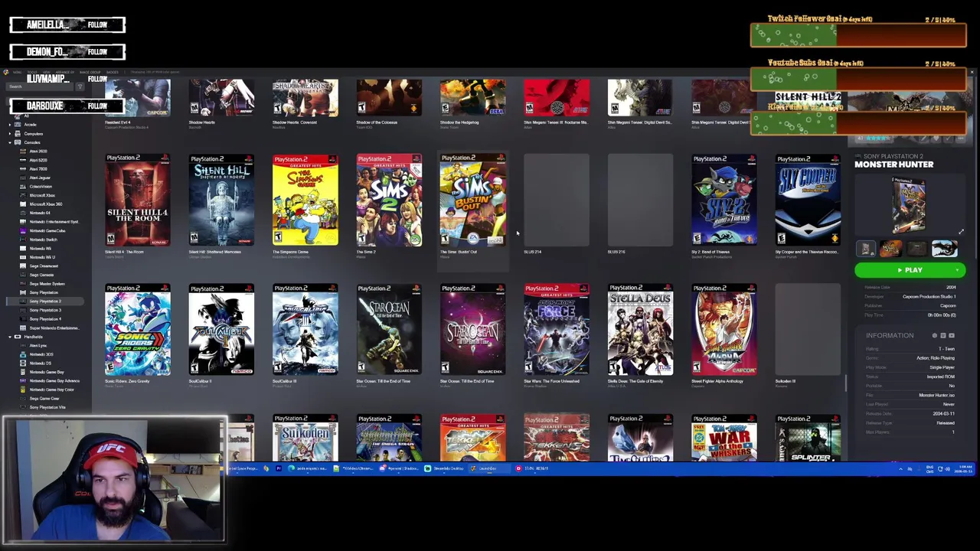Select Sony Playstation 2 platform
The width and height of the screenshot is (980, 551).
[x=45, y=302]
